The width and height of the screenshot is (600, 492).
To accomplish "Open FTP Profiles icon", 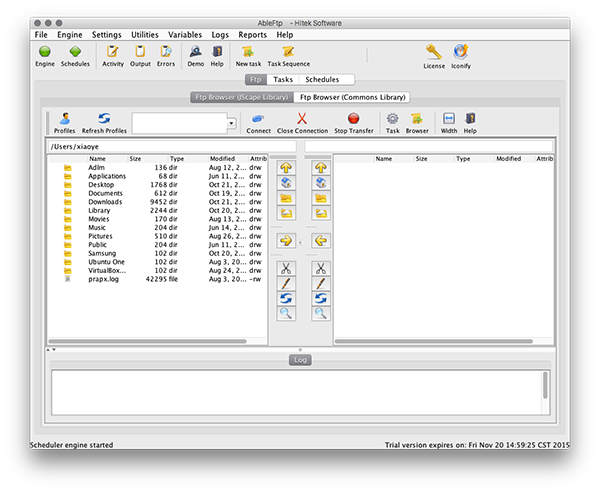I will [65, 119].
